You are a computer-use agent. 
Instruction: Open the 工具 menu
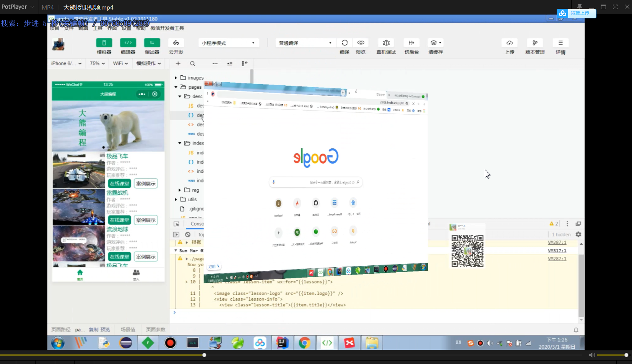tap(97, 28)
